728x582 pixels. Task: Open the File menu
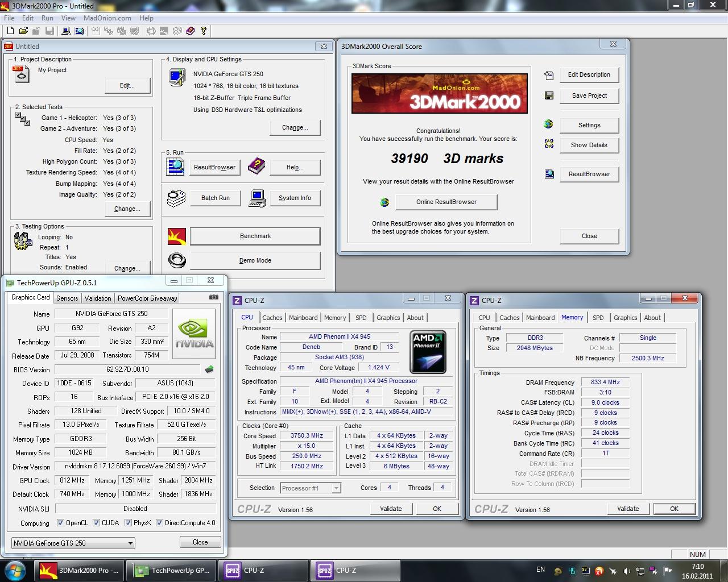pos(9,18)
